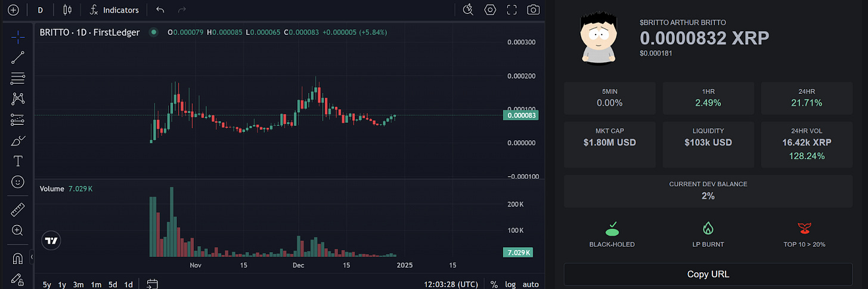Screen dimensions: 868x289
Task: Select the trend line drawing tool
Action: tap(18, 57)
